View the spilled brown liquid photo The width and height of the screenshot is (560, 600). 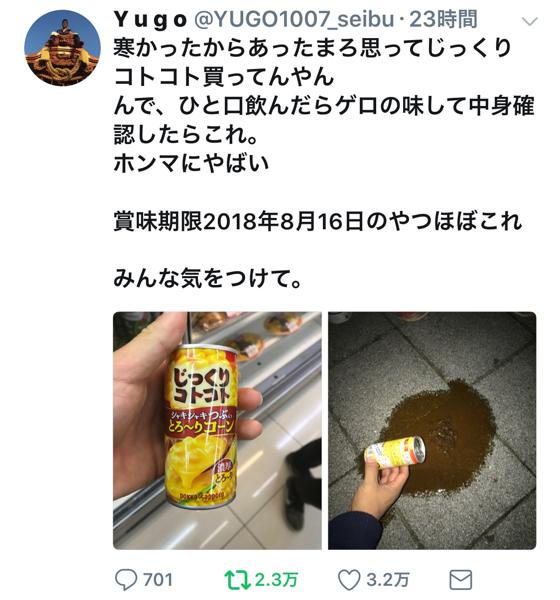pyautogui.click(x=432, y=430)
